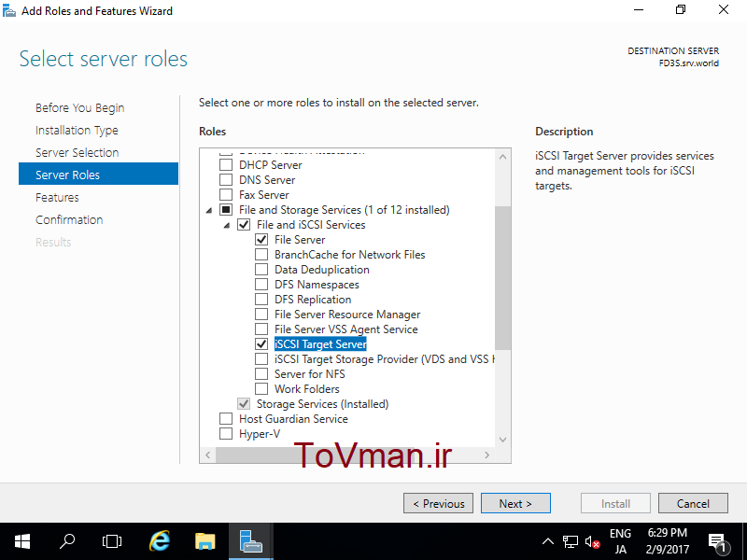Check the Fax Server role
747x560 pixels.
point(226,194)
